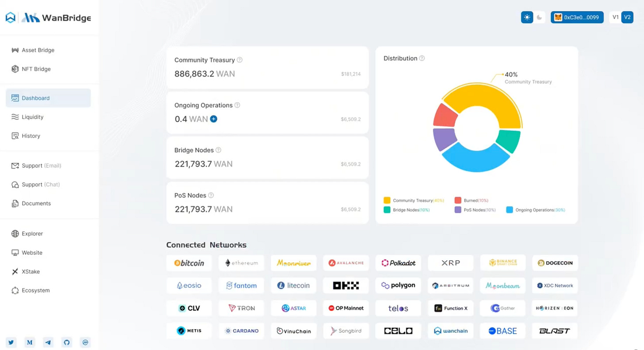Open XStake from the sidebar
The width and height of the screenshot is (644, 350).
(48, 272)
